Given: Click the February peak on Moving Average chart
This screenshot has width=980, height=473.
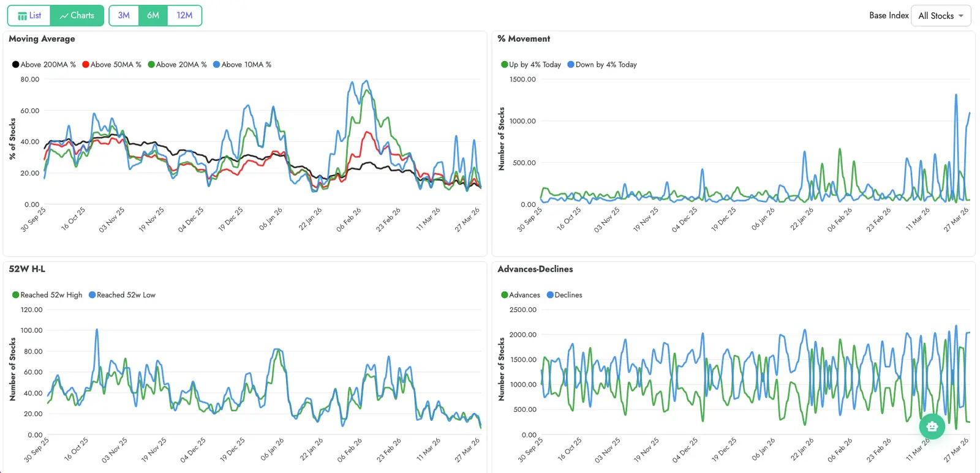Looking at the screenshot, I should [x=366, y=81].
